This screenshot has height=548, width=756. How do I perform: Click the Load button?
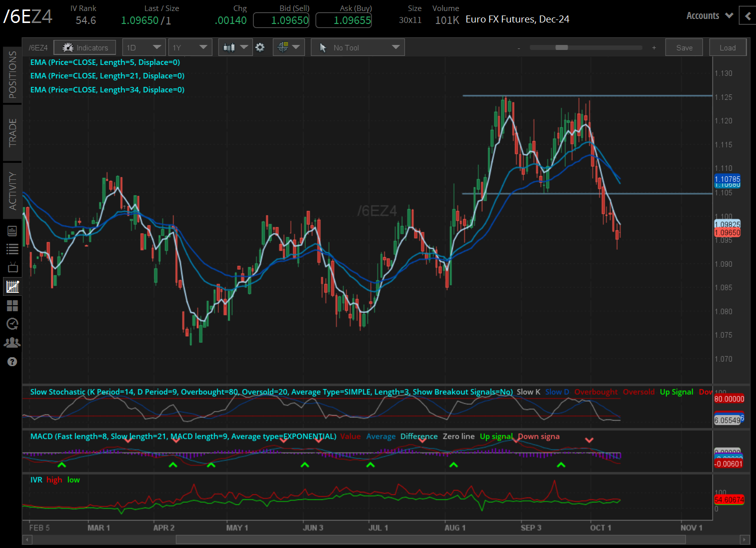727,47
